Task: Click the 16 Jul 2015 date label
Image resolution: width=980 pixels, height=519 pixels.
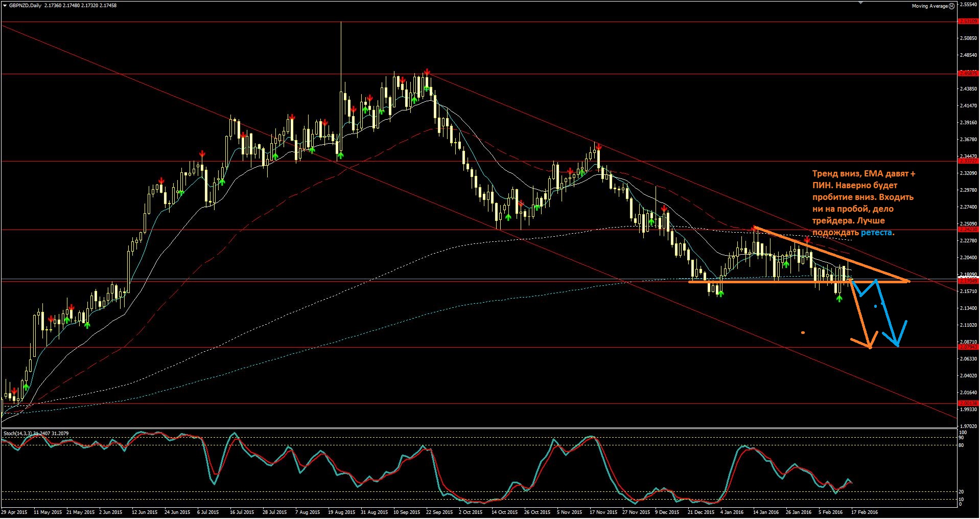Action: coord(242,512)
